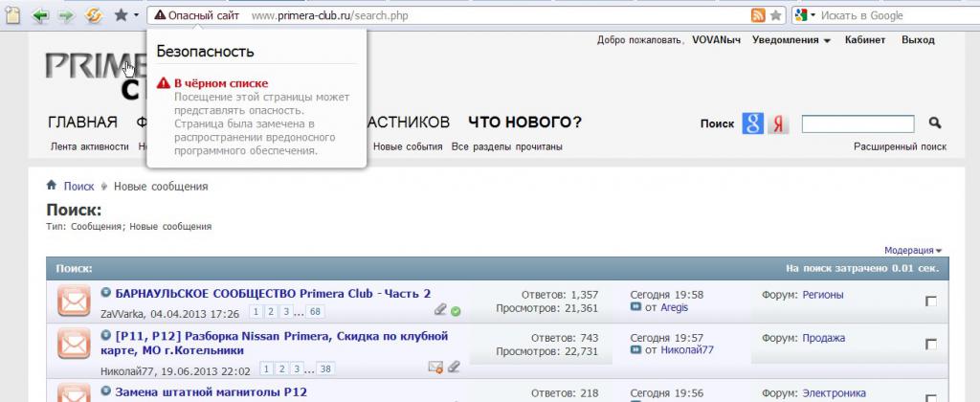Go forward with the green right arrow
The height and width of the screenshot is (402, 980).
[66, 15]
